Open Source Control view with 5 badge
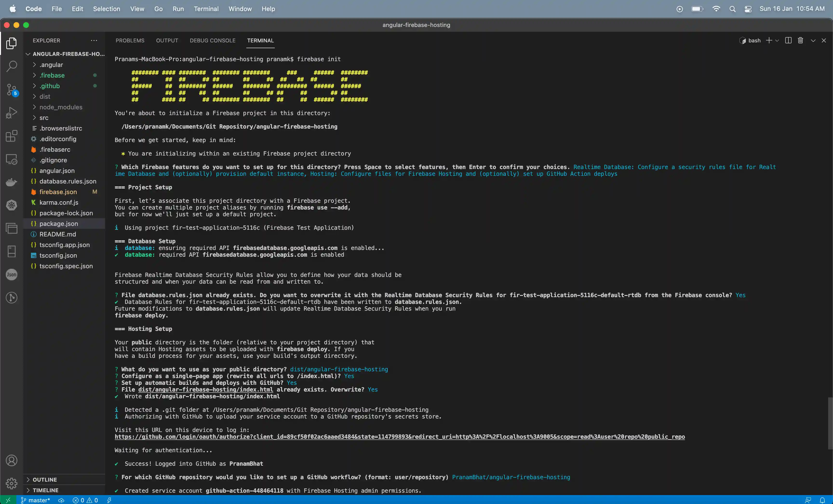 point(12,90)
